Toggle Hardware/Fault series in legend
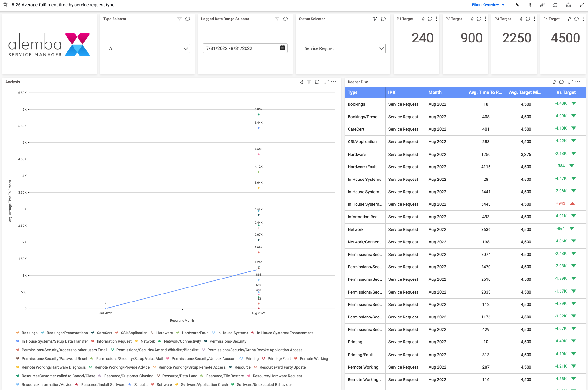Screen dimensions: 588x390 pos(195,333)
